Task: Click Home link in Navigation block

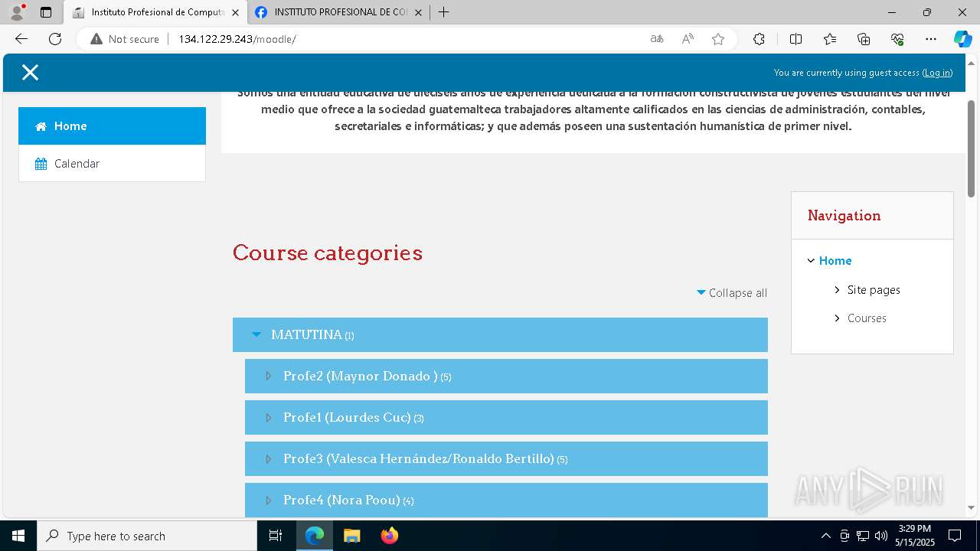Action: coord(835,261)
